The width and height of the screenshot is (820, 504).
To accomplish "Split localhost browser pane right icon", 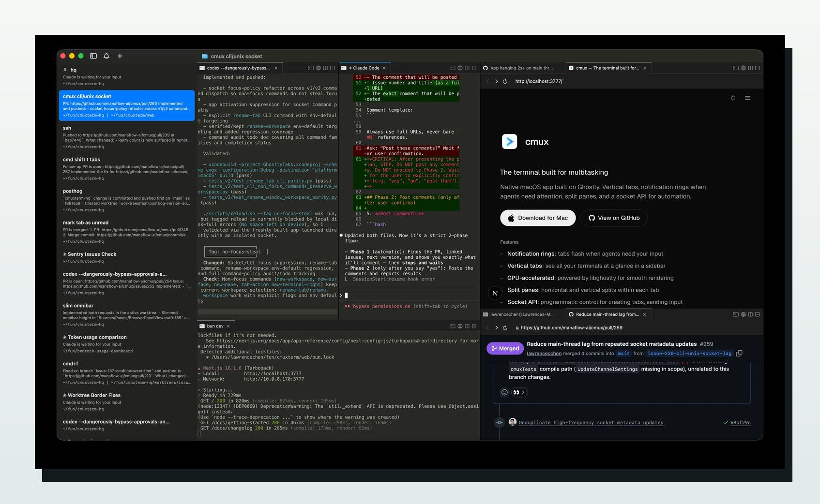I will (x=750, y=68).
